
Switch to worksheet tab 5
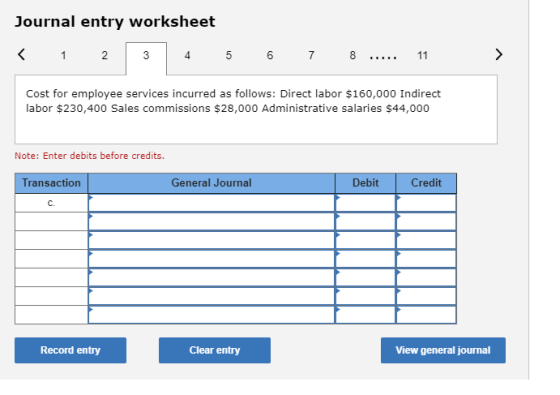tap(229, 55)
